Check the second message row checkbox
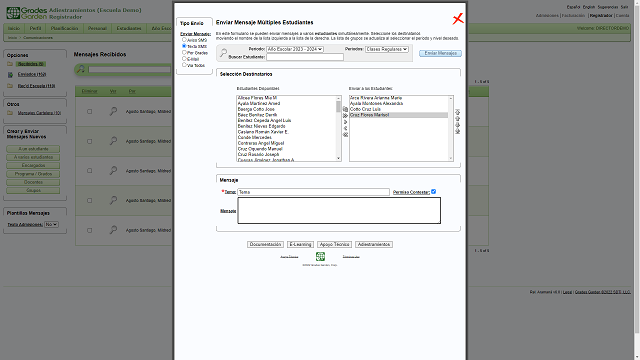Image resolution: width=640 pixels, height=360 pixels. 89,141
